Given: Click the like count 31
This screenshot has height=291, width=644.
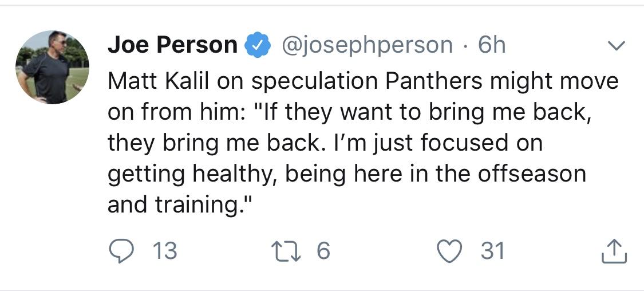Looking at the screenshot, I should tap(492, 251).
